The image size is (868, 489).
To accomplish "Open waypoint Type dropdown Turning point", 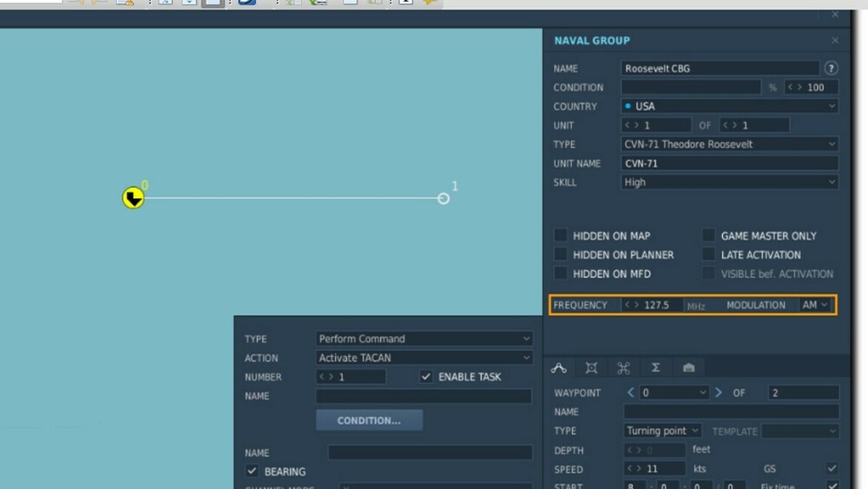I will 662,431.
